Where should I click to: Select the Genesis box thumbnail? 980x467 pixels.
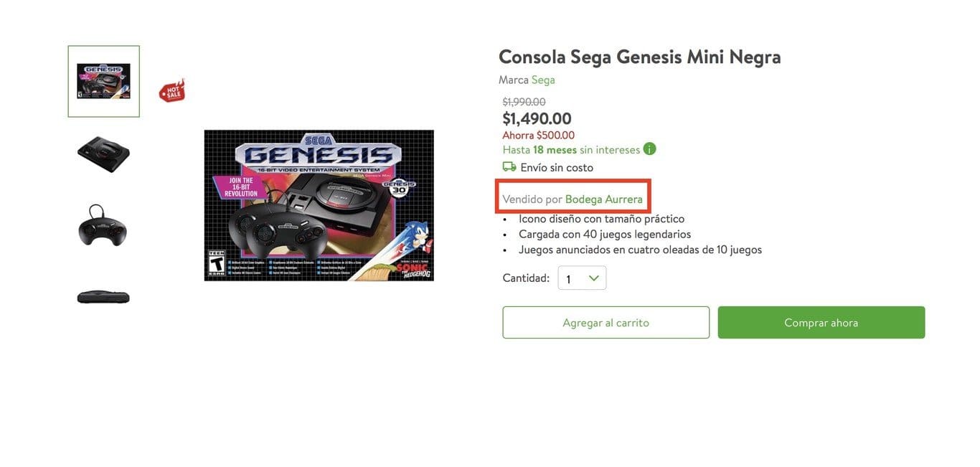[x=104, y=81]
